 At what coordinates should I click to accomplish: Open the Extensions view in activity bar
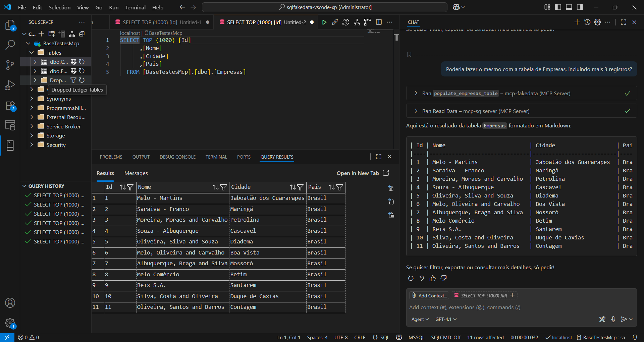pos(10,106)
